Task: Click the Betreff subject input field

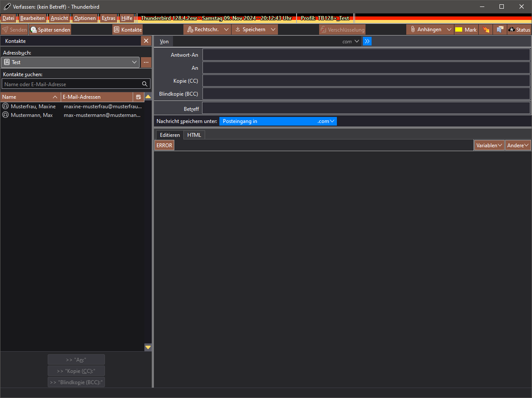Action: pos(366,108)
